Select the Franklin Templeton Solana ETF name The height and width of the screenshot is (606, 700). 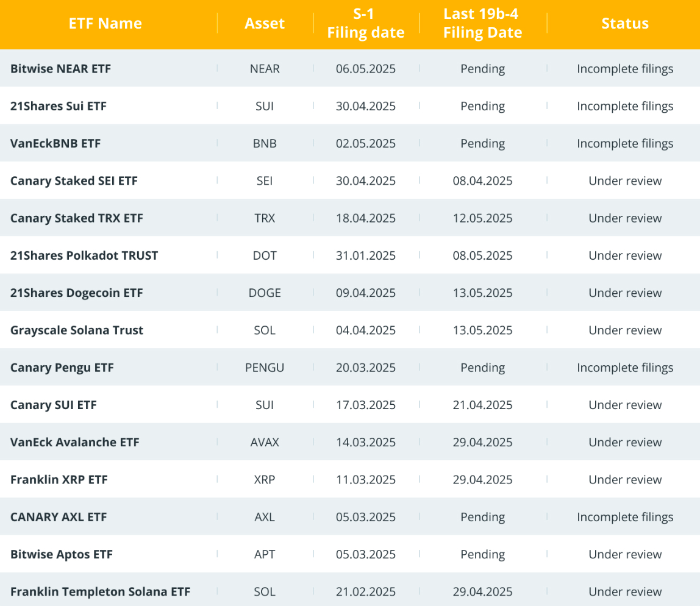pos(101,592)
